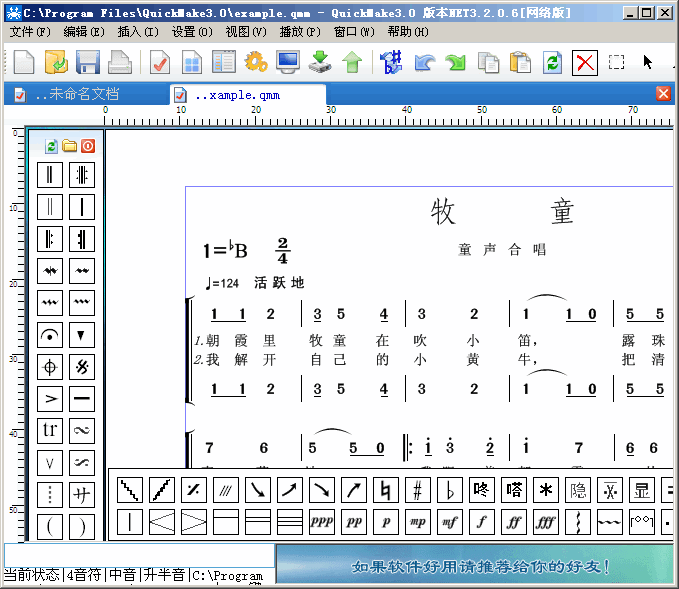Open the 文件(F) menu

click(x=30, y=31)
